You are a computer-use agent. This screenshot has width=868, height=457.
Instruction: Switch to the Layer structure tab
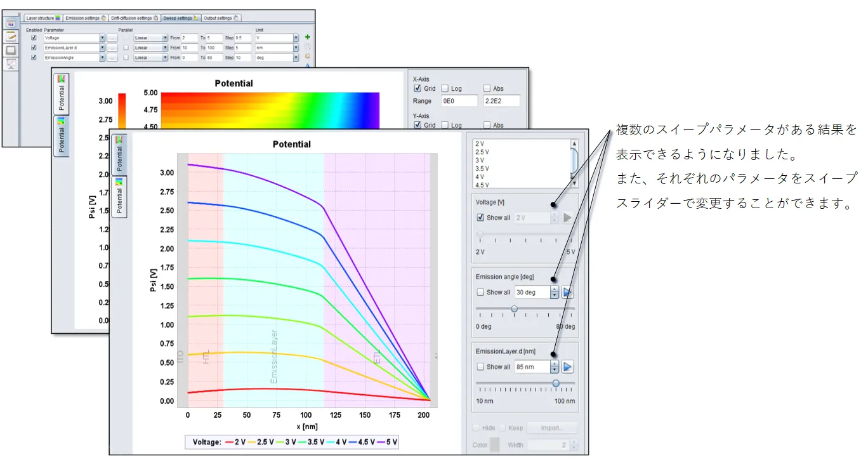(43, 18)
